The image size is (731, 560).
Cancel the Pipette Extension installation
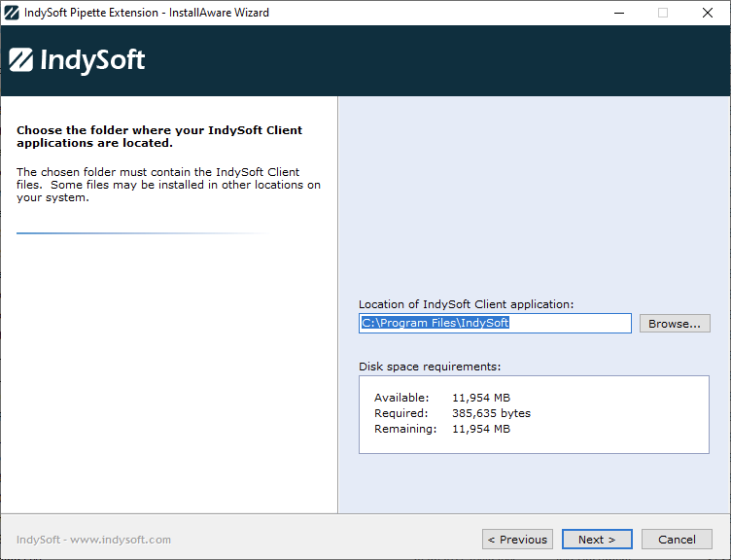coord(677,540)
